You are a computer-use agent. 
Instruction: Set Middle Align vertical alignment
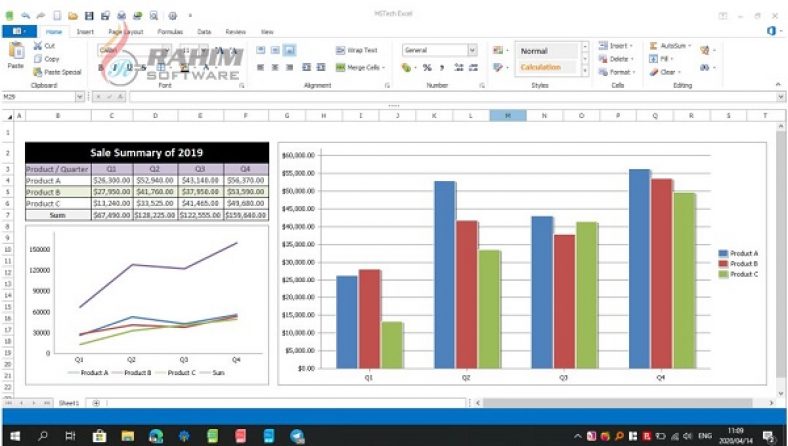point(275,50)
